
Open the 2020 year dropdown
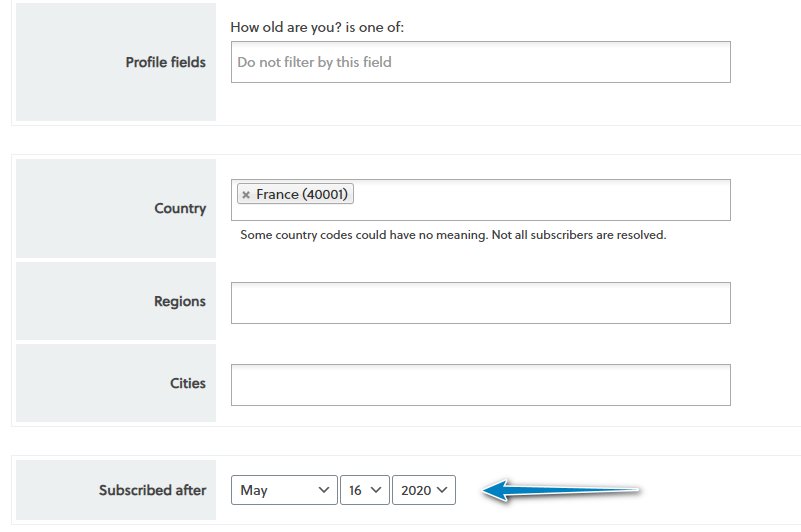pyautogui.click(x=424, y=490)
